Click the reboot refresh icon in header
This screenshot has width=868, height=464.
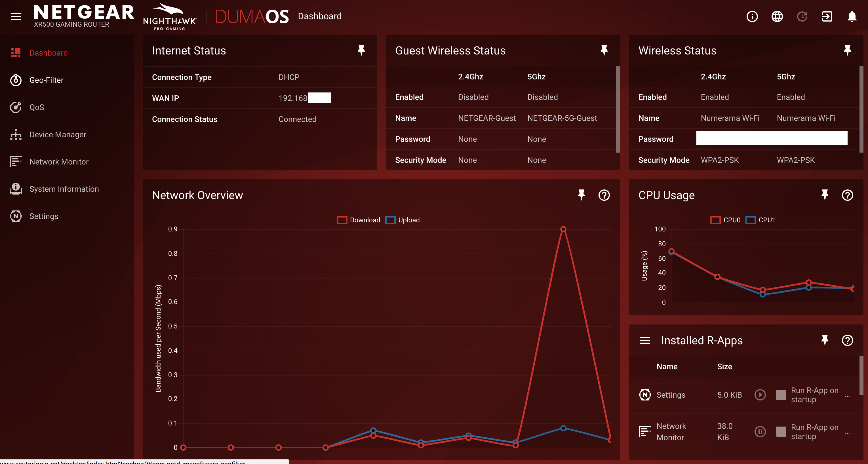coord(802,16)
